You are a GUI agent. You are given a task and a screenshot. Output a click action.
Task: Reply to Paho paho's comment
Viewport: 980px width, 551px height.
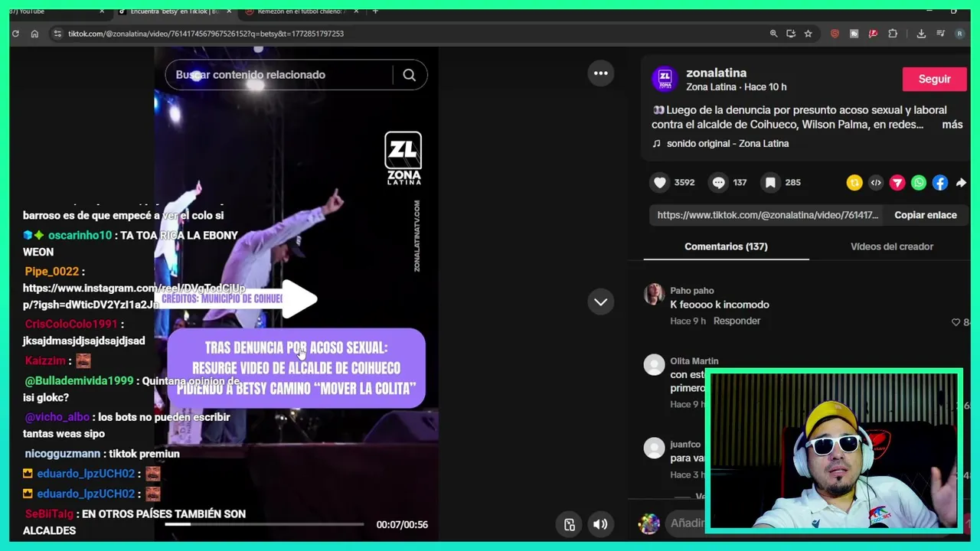click(737, 321)
